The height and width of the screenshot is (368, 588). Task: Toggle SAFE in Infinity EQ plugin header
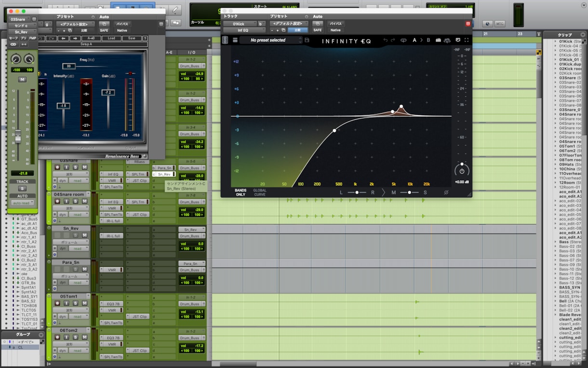coord(318,30)
